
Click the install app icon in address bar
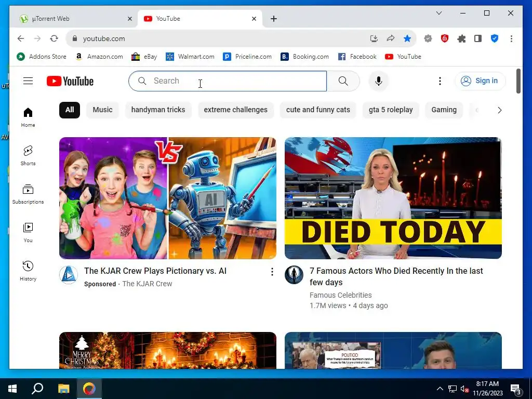click(x=374, y=38)
